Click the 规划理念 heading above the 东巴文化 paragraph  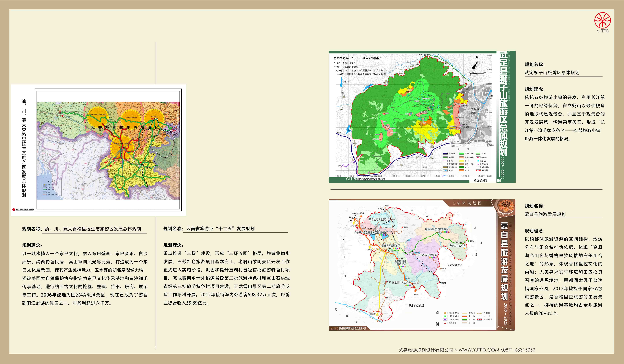pyautogui.click(x=32, y=245)
